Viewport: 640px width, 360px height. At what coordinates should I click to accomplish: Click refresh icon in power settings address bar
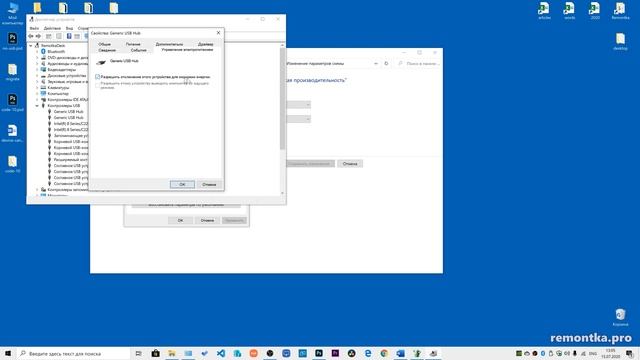(386, 64)
